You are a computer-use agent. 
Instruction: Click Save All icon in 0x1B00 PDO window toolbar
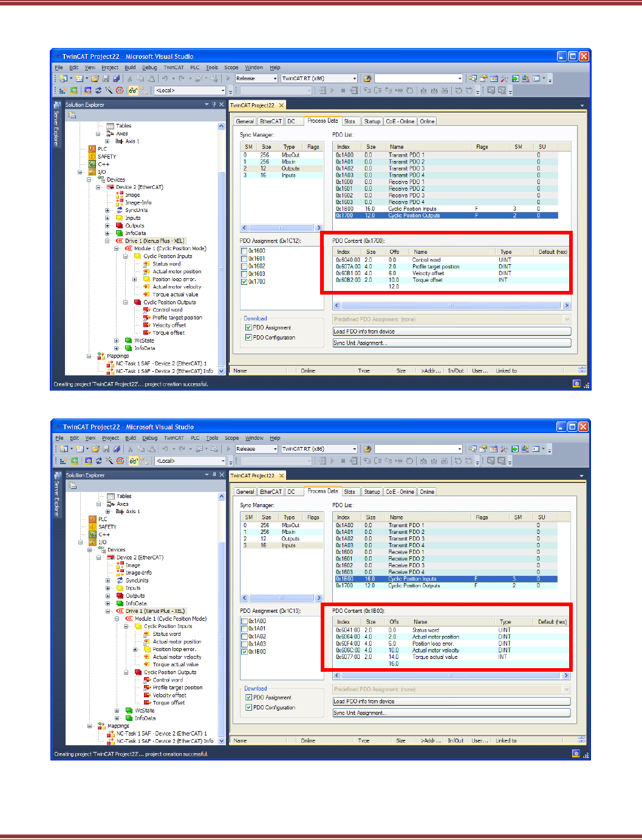117,449
